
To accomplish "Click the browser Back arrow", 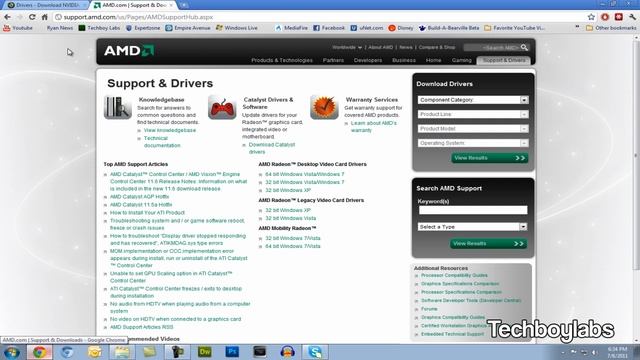I will [7, 17].
